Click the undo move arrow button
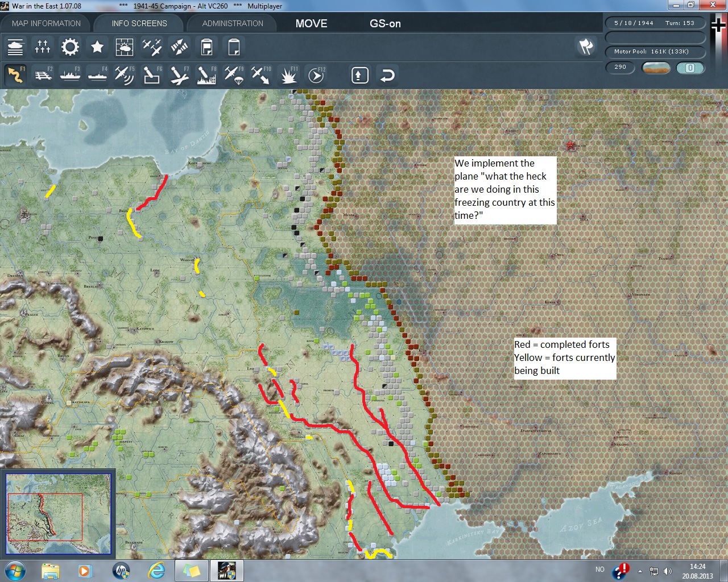Screen dimensions: 728x582 (387, 75)
